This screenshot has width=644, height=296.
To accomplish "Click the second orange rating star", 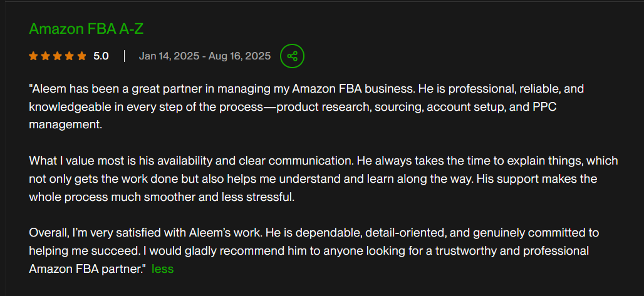I will pyautogui.click(x=46, y=56).
